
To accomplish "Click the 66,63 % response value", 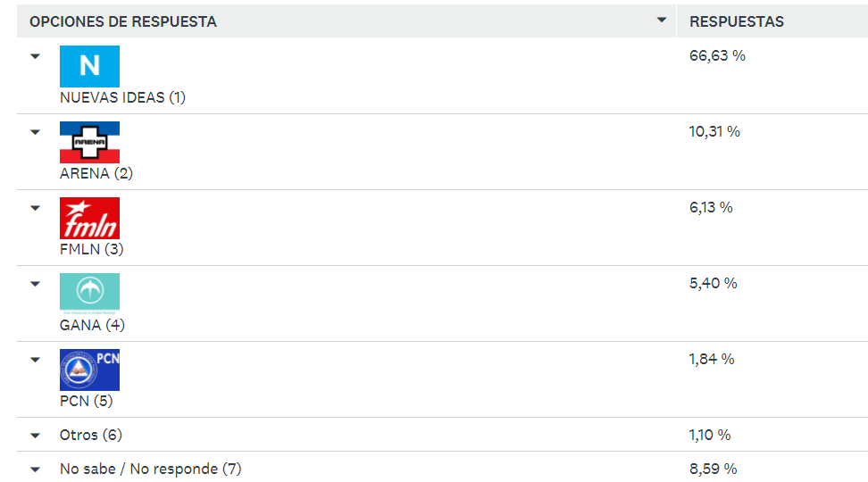I will coord(717,55).
